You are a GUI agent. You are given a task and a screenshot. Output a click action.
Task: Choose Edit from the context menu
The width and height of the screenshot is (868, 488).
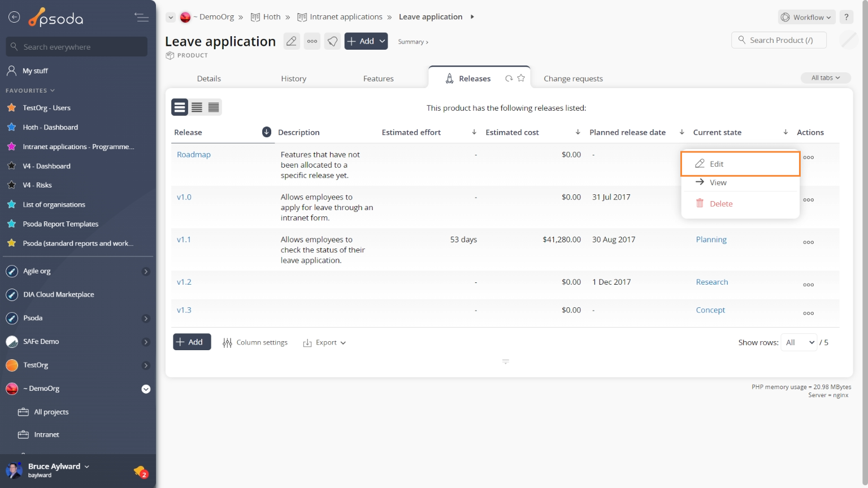coord(740,164)
